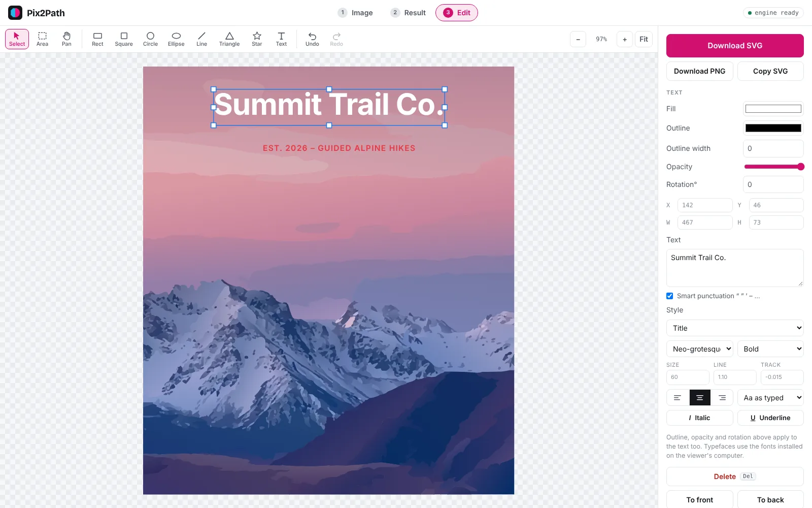Image resolution: width=812 pixels, height=508 pixels.
Task: Bring element To front
Action: coord(700,500)
